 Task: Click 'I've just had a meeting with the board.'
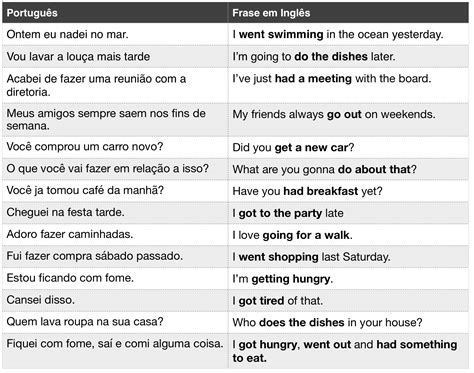coord(332,79)
